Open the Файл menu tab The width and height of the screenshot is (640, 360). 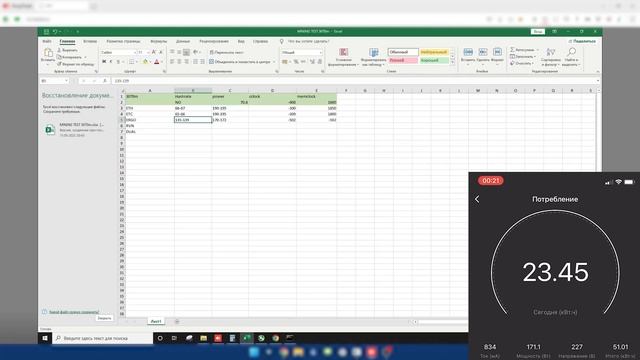pos(47,41)
